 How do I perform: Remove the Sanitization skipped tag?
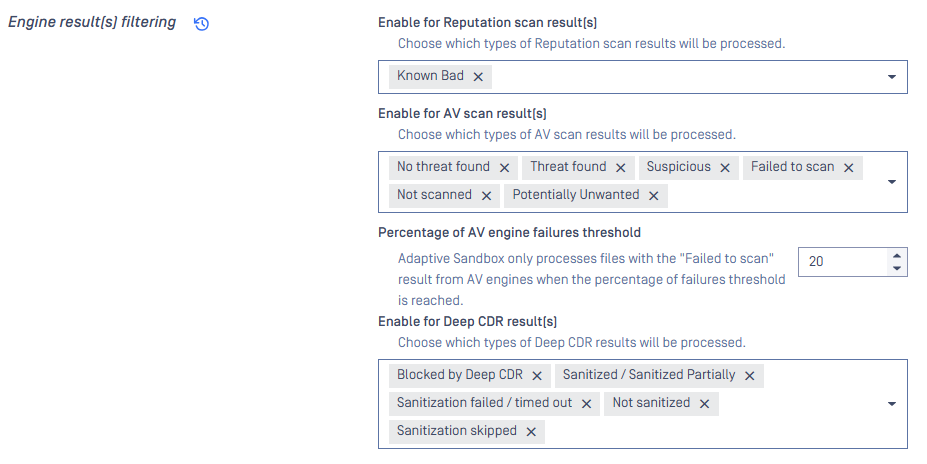pyautogui.click(x=531, y=432)
